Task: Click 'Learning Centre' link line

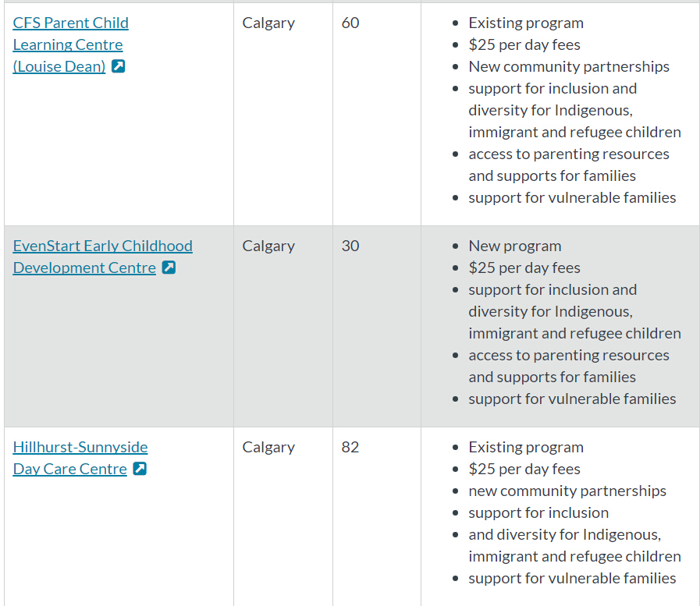Action: click(x=68, y=44)
